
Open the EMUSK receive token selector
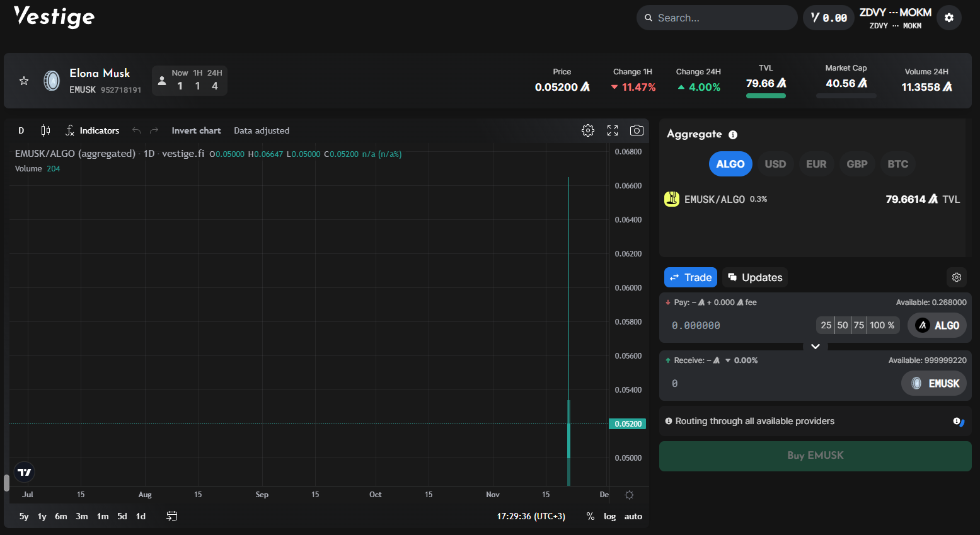pos(934,383)
